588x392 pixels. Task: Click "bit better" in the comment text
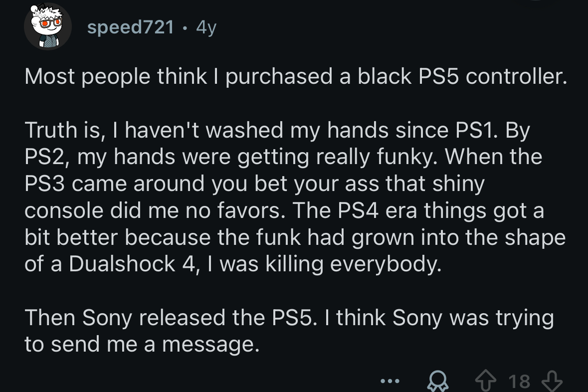click(x=69, y=237)
